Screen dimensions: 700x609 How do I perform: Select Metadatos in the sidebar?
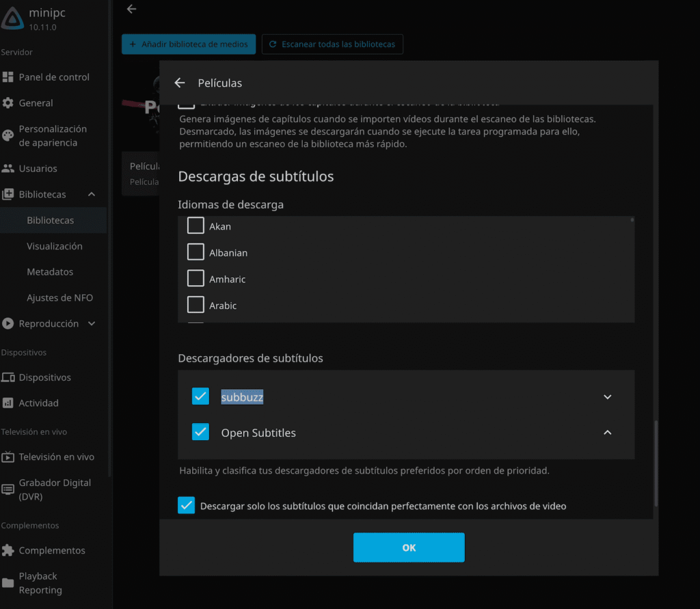50,272
